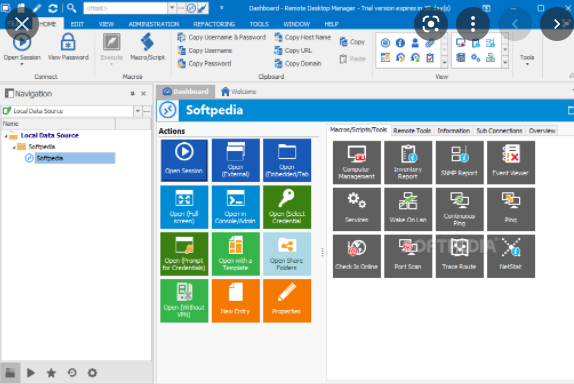574x384 pixels.
Task: Select the Open (Full screen) tile
Action: tap(184, 207)
